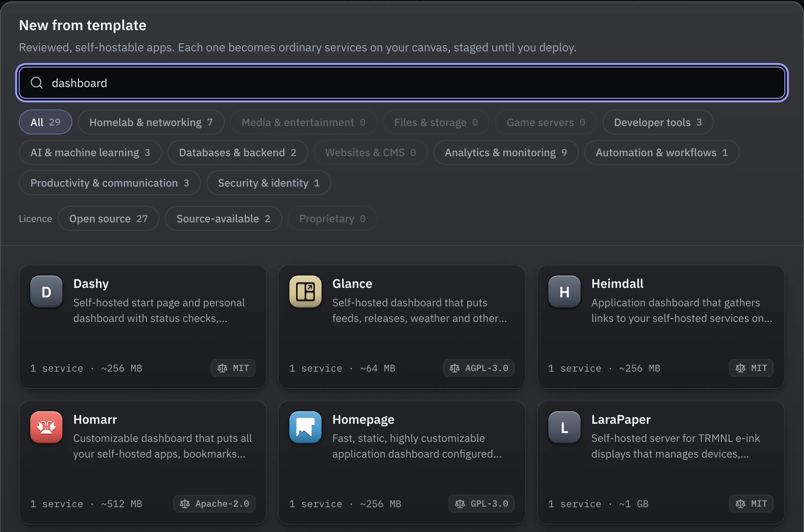Click the GPL-3.0 licence badge
Viewport: 804px width, 532px height.
[x=482, y=504]
